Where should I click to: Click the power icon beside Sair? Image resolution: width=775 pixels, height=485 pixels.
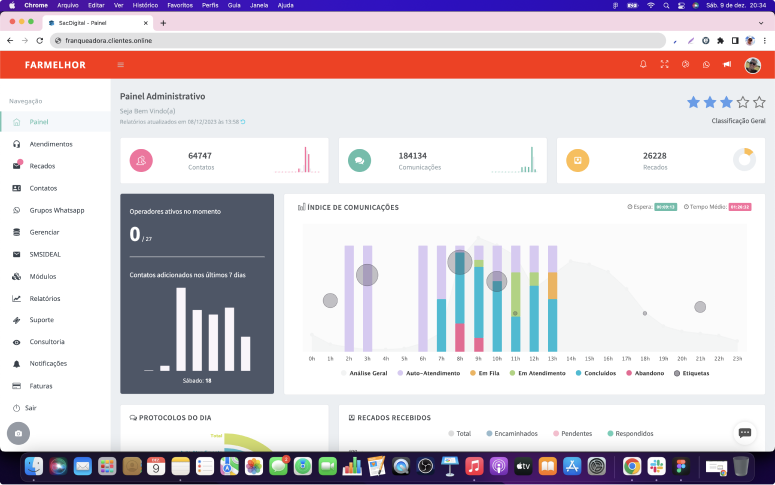[x=16, y=408]
